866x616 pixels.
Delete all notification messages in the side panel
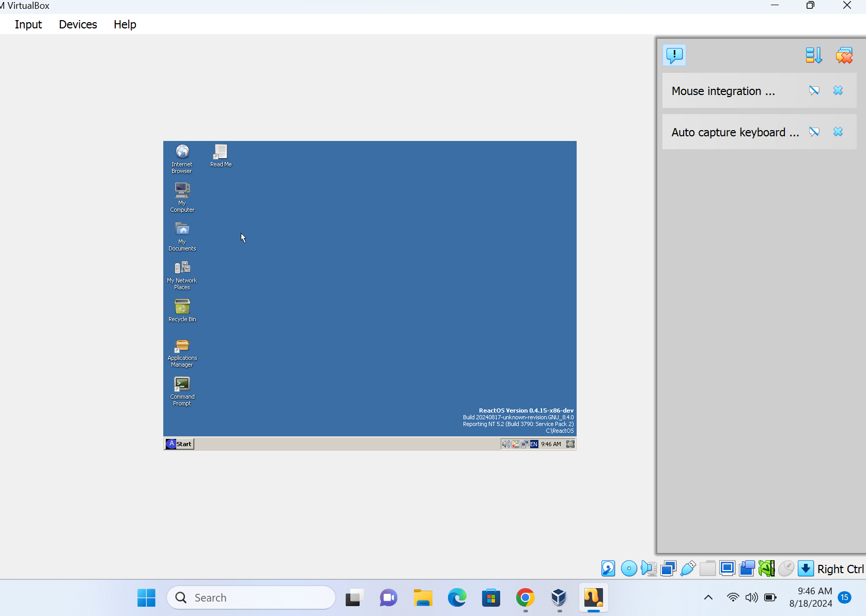pyautogui.click(x=844, y=55)
